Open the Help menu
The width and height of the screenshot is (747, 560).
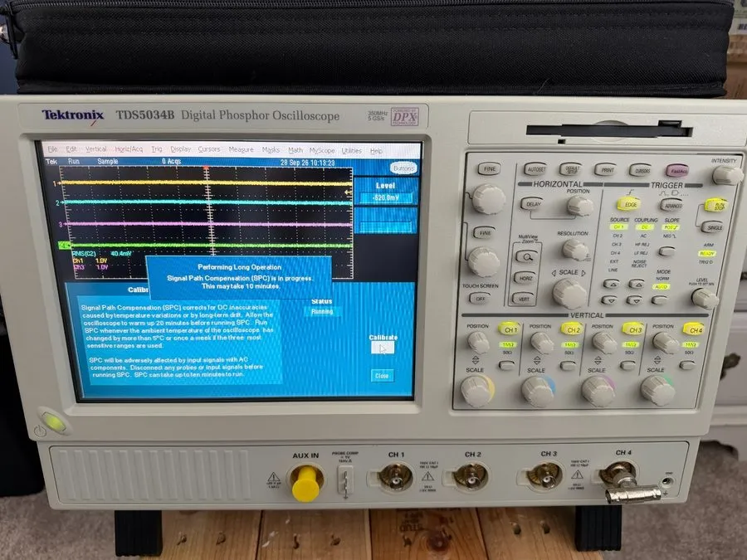(376, 151)
